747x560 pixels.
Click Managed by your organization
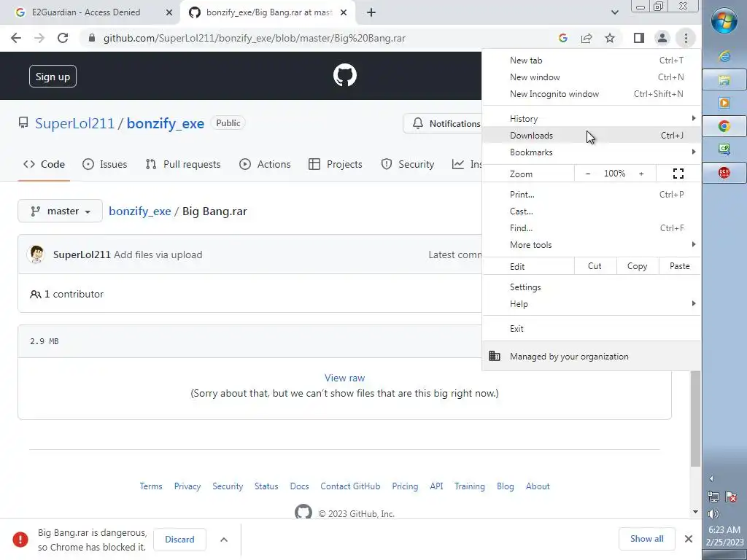591,356
